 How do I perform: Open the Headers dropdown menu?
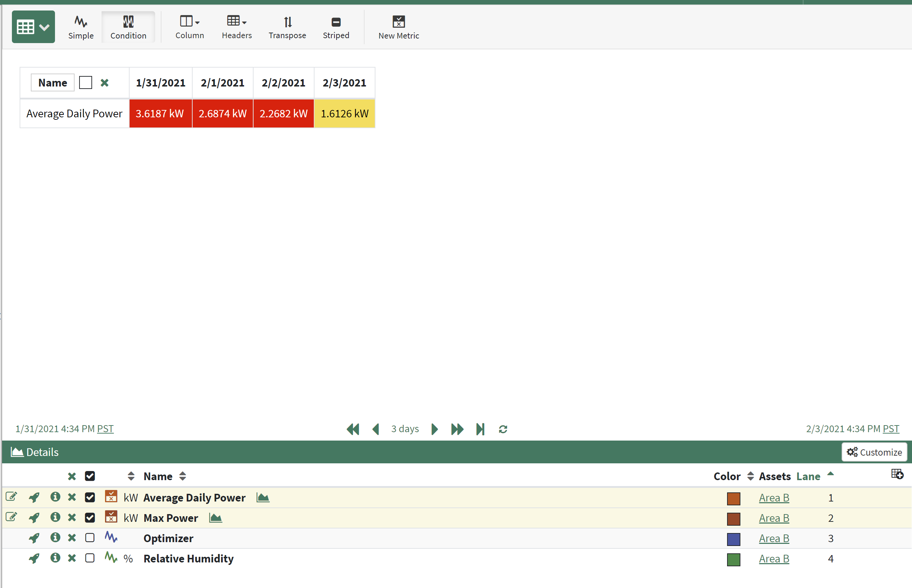click(236, 27)
